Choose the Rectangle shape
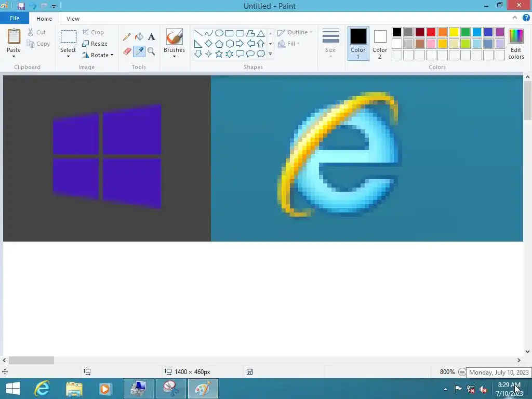532x399 pixels. (229, 33)
